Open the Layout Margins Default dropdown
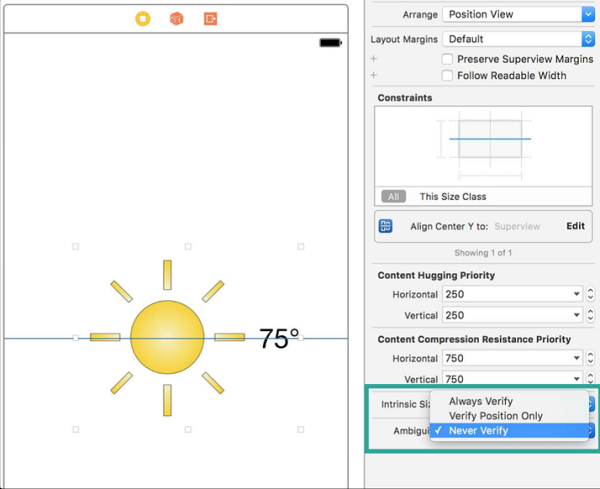The image size is (600, 489). pyautogui.click(x=518, y=39)
